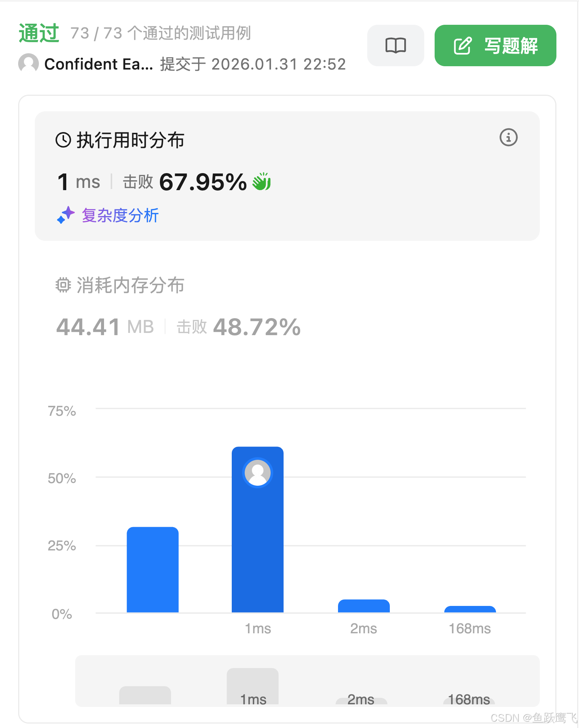The height and width of the screenshot is (728, 579).
Task: Click the 通过 status label
Action: [39, 33]
